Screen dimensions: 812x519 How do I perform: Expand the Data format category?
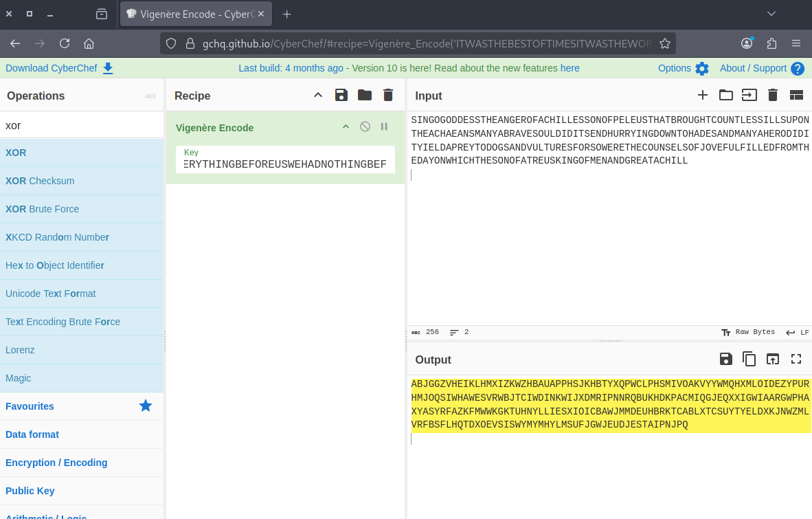pyautogui.click(x=32, y=434)
